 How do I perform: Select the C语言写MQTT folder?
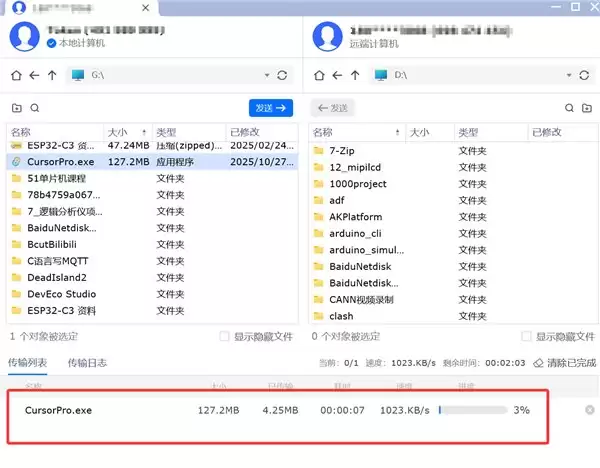pyautogui.click(x=152, y=261)
